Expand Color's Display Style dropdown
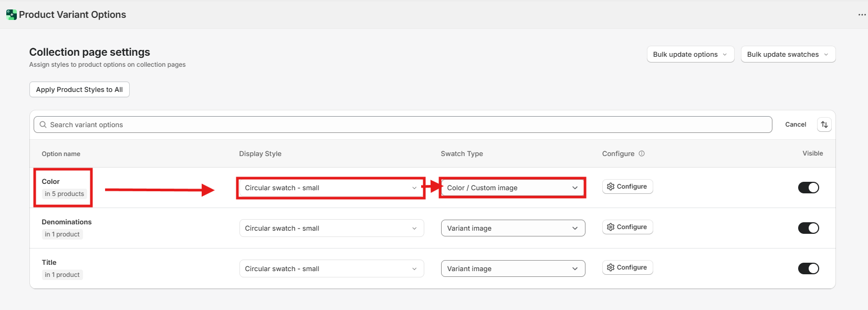This screenshot has height=310, width=868. (331, 188)
